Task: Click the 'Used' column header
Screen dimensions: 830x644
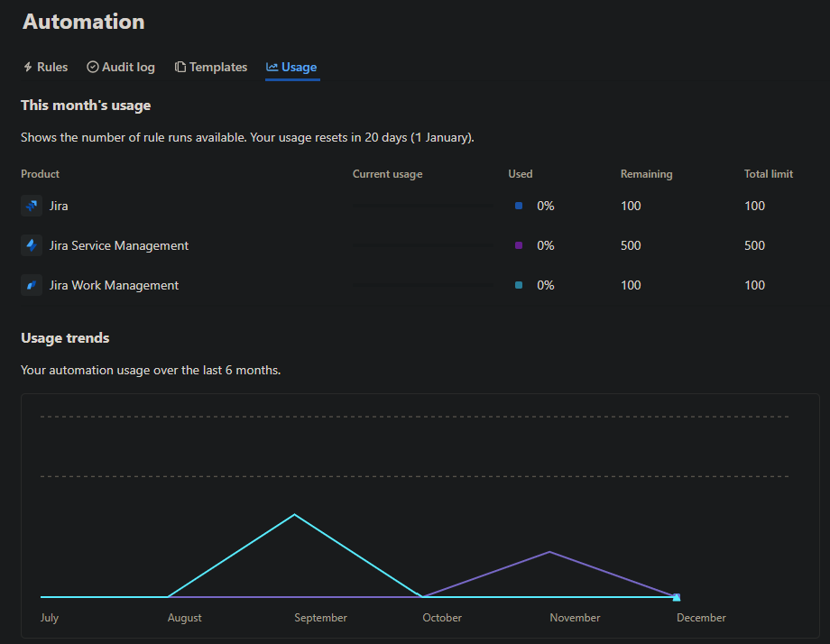Action: 521,174
